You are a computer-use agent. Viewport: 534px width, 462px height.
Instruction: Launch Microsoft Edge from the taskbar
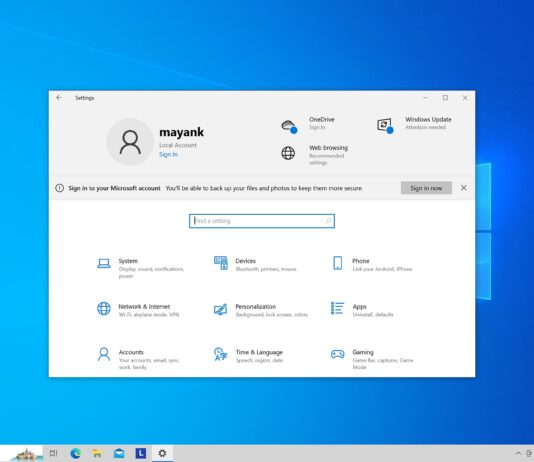click(x=76, y=453)
